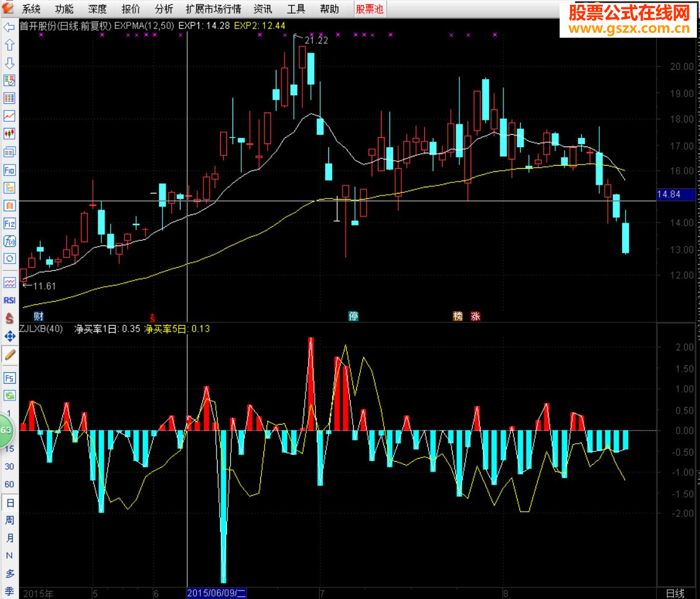Click the 榜 marker on chart

click(x=458, y=316)
